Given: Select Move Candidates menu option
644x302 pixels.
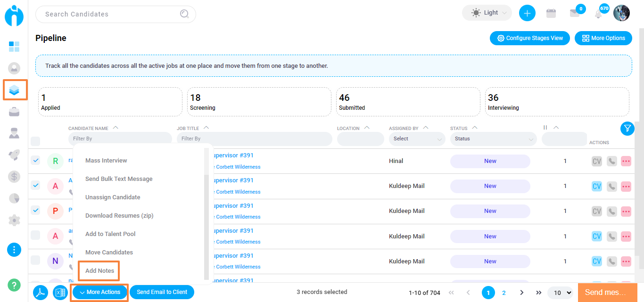Looking at the screenshot, I should coord(109,253).
